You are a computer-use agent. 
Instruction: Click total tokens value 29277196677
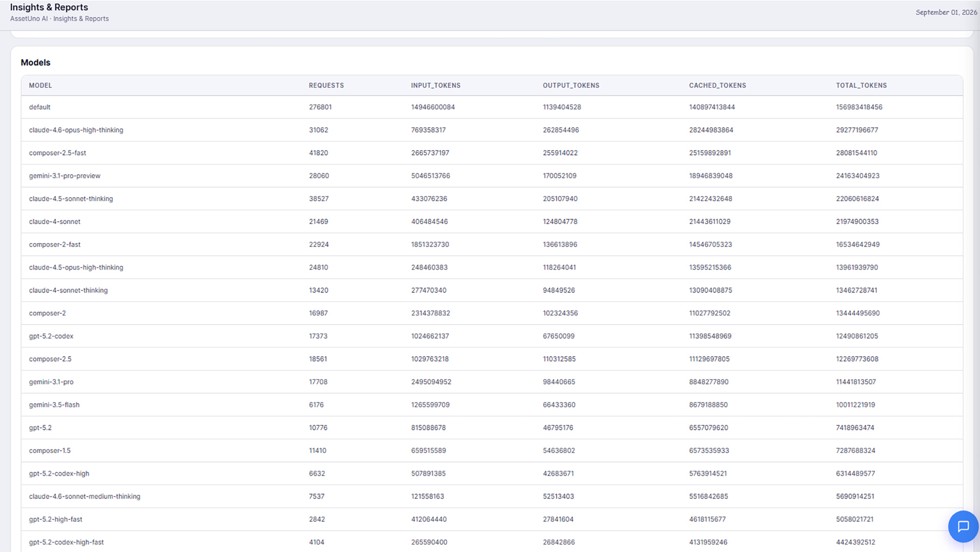click(x=857, y=130)
